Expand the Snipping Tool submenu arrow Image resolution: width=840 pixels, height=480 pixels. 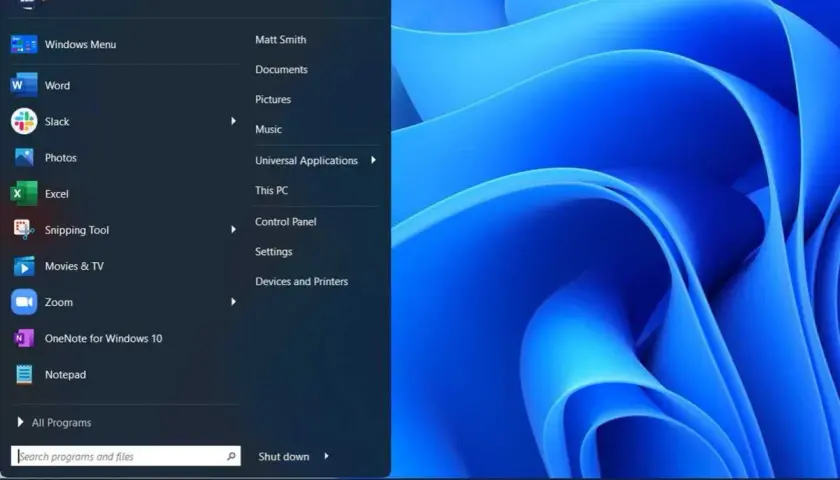pos(233,229)
